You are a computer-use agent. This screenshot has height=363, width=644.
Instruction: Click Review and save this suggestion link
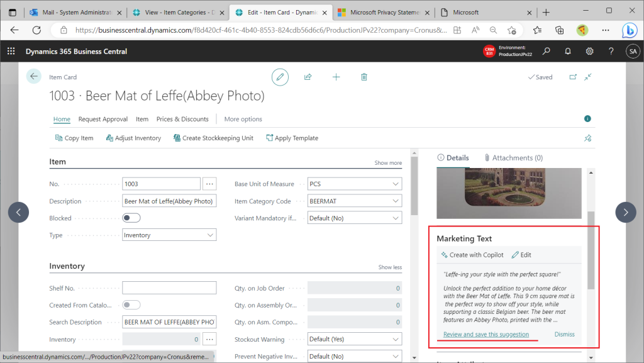[486, 334]
